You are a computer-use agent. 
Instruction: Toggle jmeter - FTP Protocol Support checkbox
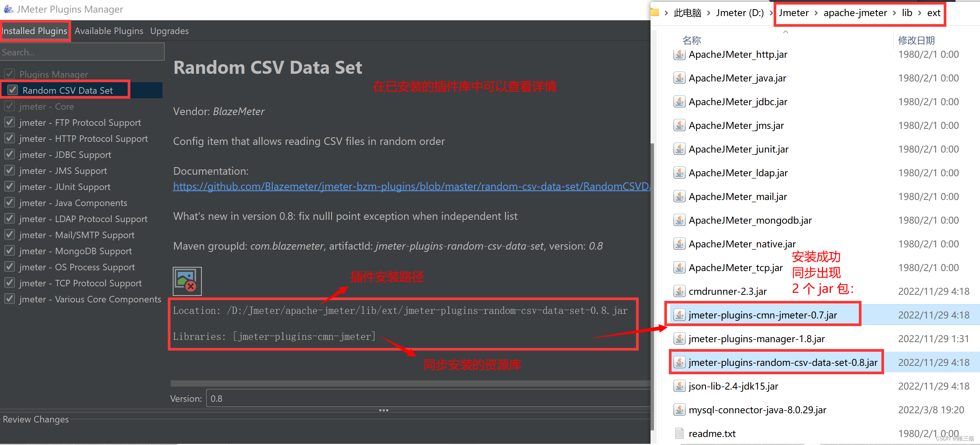click(x=10, y=122)
